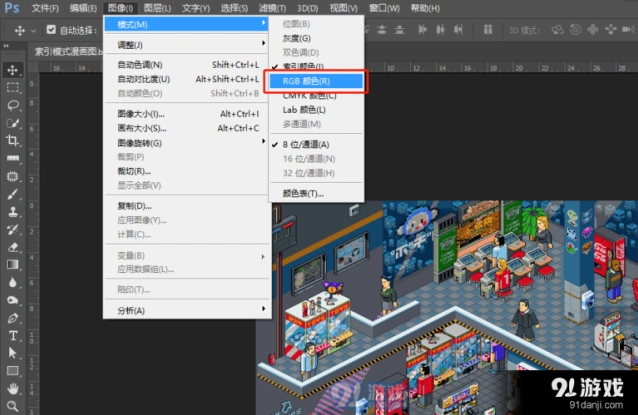Switch to 索引模式漫画图 document tab
This screenshot has width=638, height=415.
pyautogui.click(x=67, y=51)
